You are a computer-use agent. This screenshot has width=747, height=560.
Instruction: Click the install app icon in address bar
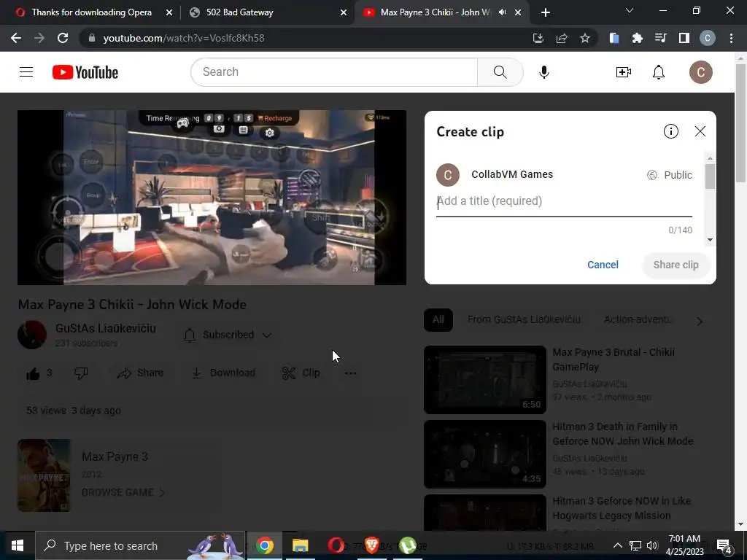538,38
